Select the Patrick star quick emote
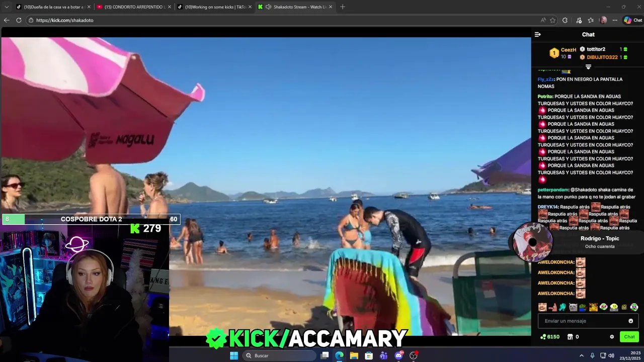 pos(552,307)
